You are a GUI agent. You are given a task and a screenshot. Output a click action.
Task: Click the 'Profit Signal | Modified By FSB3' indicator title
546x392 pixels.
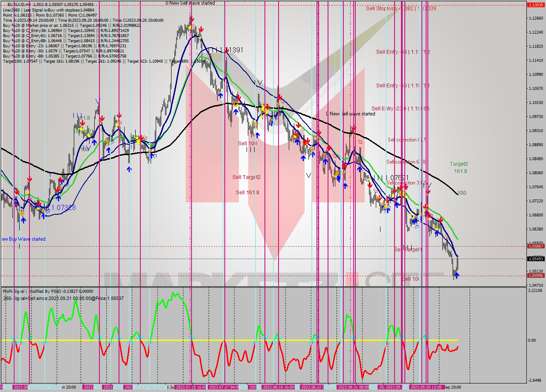point(48,291)
